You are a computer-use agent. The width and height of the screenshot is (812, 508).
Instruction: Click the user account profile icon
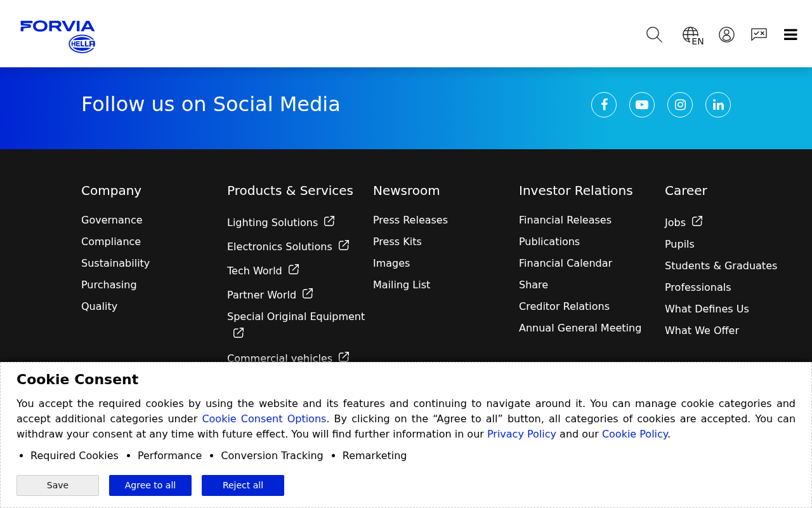pos(726,35)
